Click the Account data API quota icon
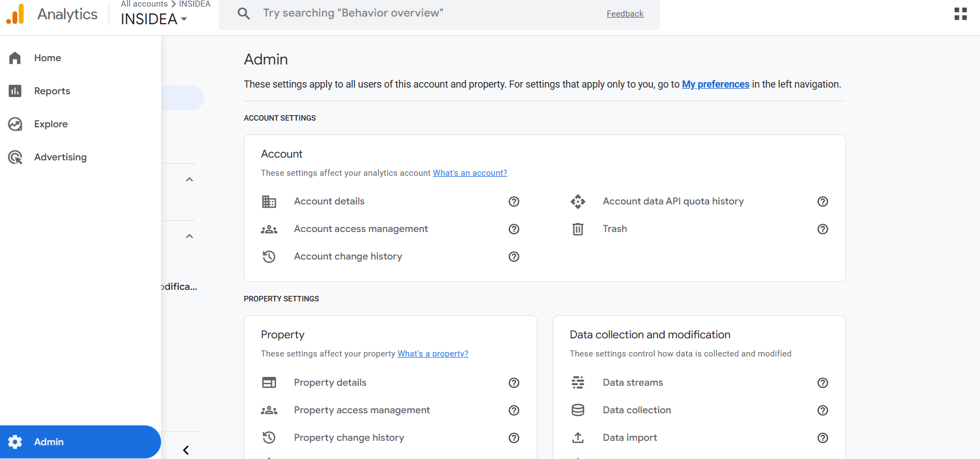Image resolution: width=980 pixels, height=459 pixels. pos(578,202)
